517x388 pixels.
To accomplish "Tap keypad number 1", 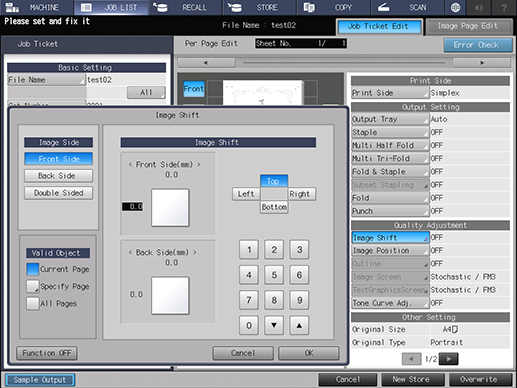I will click(x=249, y=250).
